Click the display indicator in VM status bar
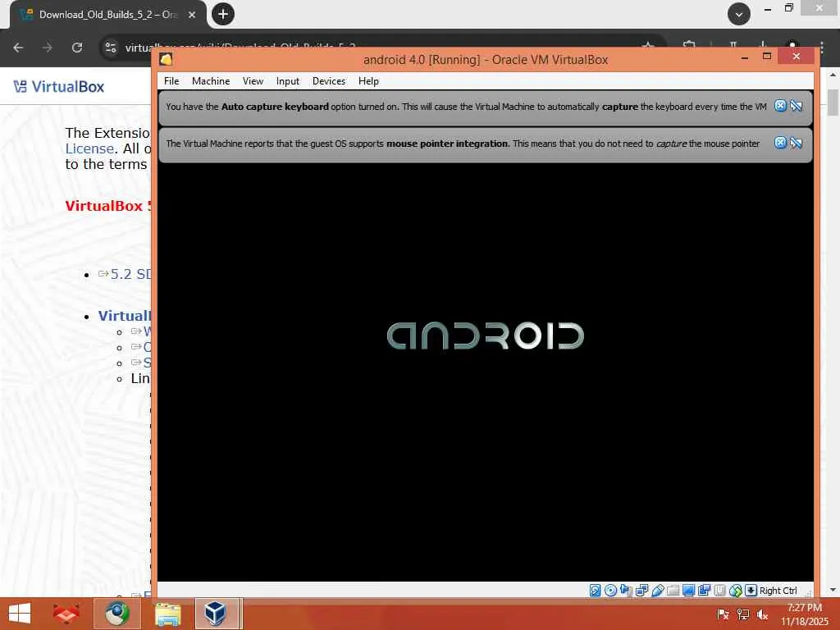Viewport: 840px width, 630px height. pyautogui.click(x=689, y=591)
